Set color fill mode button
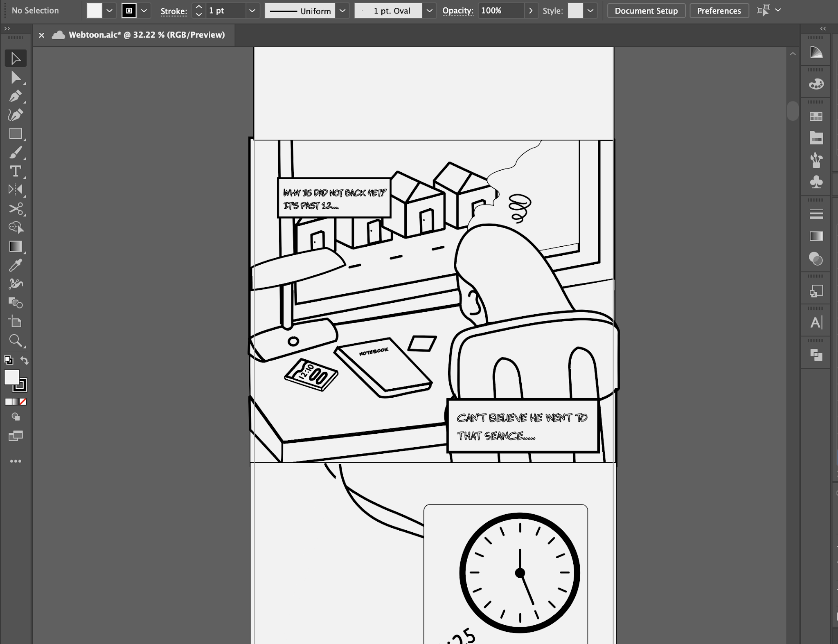838x644 pixels. tap(8, 402)
